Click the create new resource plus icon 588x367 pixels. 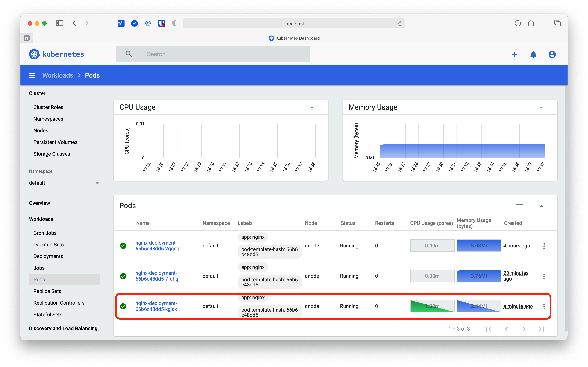click(x=514, y=54)
